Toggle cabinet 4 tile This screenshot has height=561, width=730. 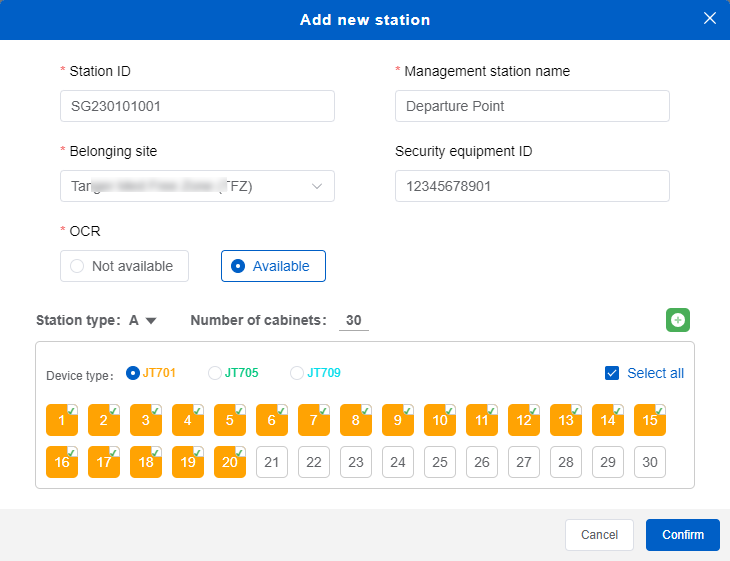[x=188, y=420]
